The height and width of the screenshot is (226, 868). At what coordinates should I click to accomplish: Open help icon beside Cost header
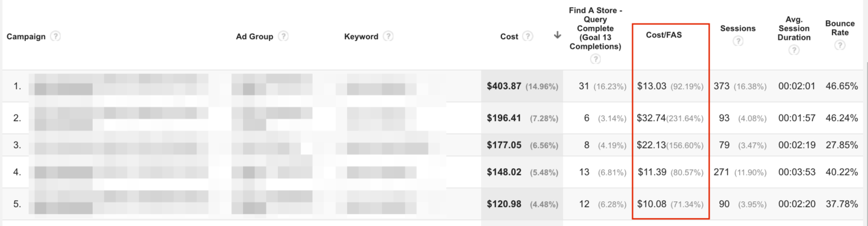pyautogui.click(x=528, y=36)
